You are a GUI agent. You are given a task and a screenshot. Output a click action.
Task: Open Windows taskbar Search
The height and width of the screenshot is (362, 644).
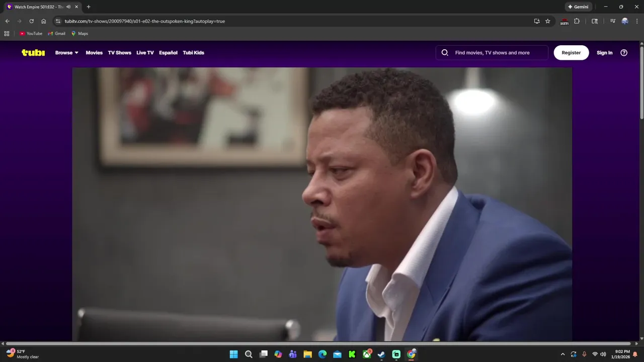pos(249,354)
